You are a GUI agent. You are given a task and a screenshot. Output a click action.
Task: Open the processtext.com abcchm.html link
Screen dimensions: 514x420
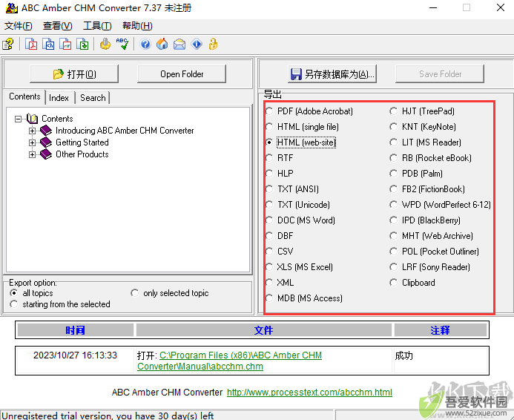[x=309, y=392]
